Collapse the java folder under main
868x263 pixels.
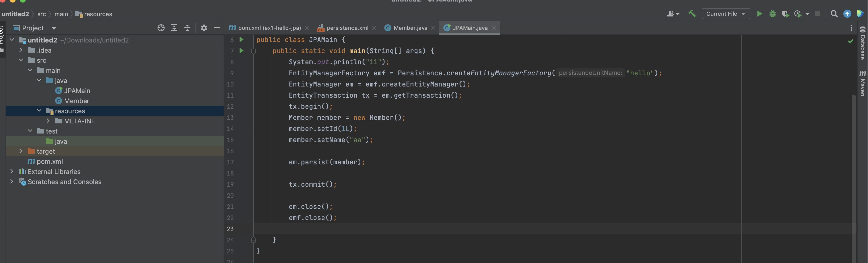[x=39, y=80]
